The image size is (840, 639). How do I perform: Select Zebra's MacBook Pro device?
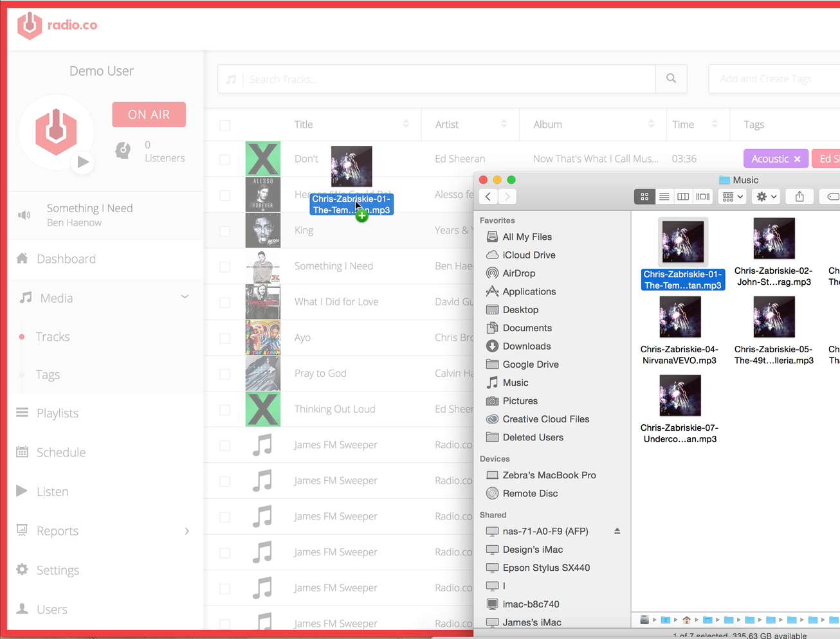click(x=549, y=475)
